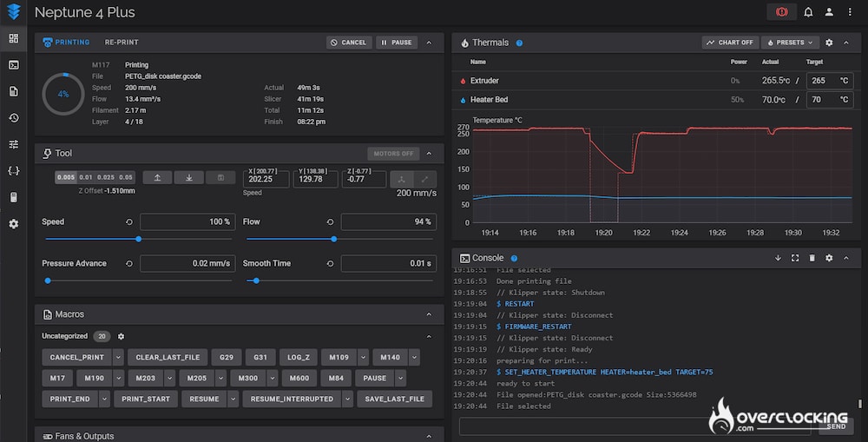This screenshot has width=868, height=442.
Task: Open Uncategorized macros settings gear
Action: tap(122, 336)
